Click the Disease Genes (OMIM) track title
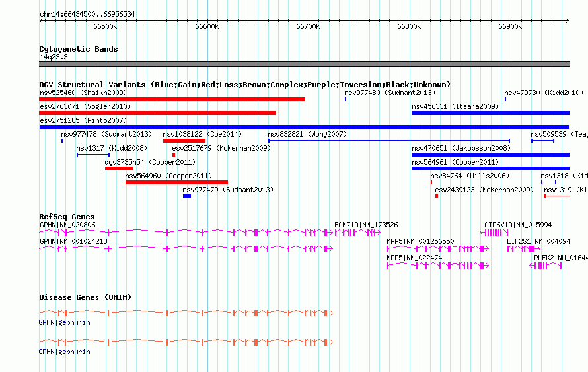The image size is (588, 372). (x=85, y=297)
